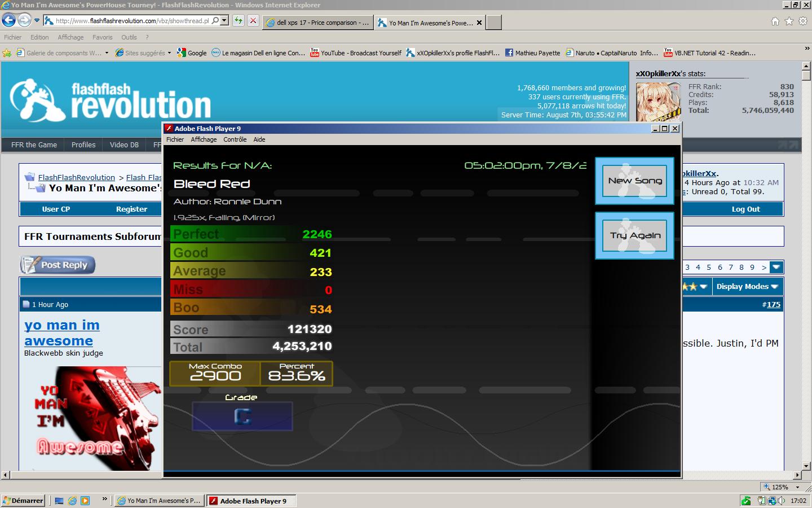
Task: Open Fichier menu in Adobe Flash Player
Action: [x=175, y=139]
